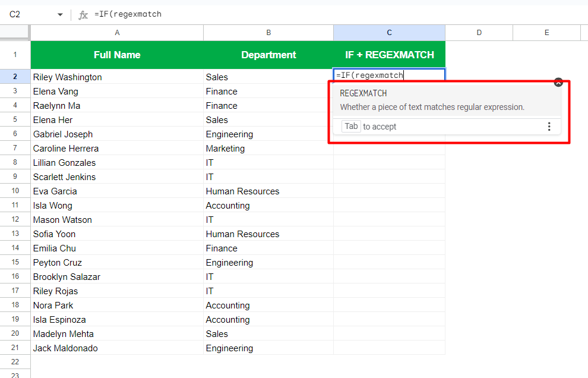Select cell containing Brooklyn Salazar

click(117, 276)
